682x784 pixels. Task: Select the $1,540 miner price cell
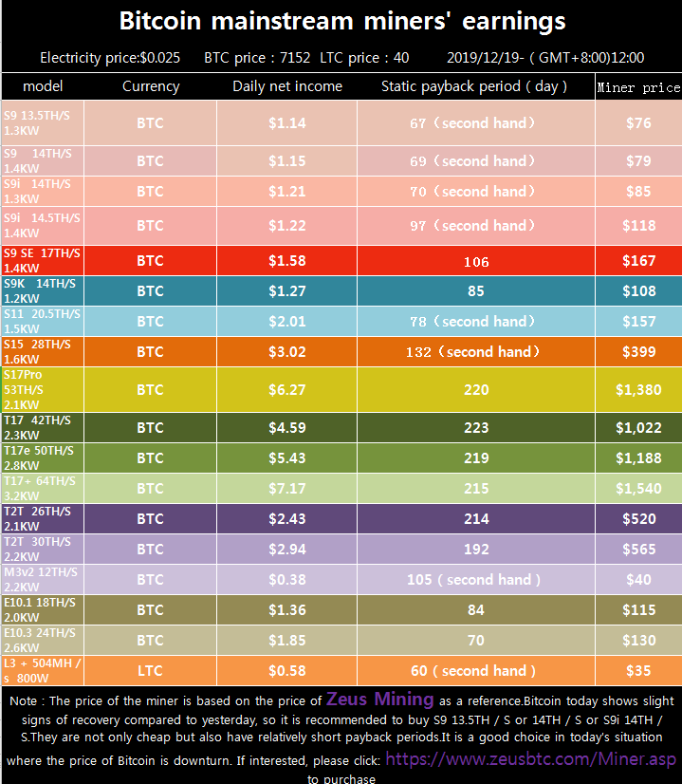coord(638,488)
